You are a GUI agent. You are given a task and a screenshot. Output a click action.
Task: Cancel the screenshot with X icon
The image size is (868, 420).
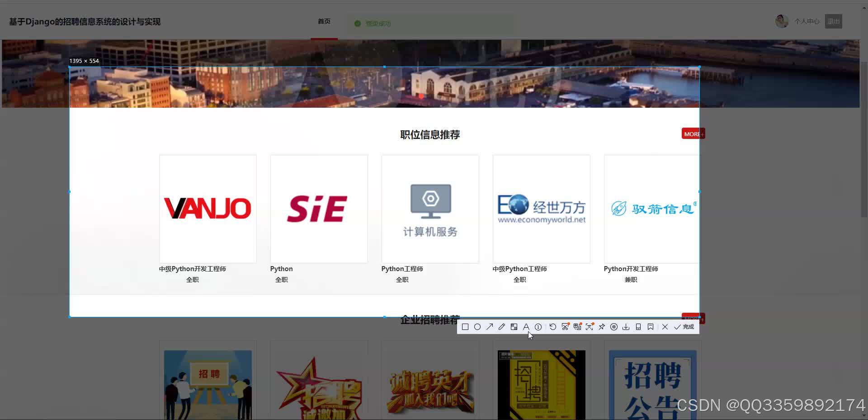pyautogui.click(x=665, y=327)
